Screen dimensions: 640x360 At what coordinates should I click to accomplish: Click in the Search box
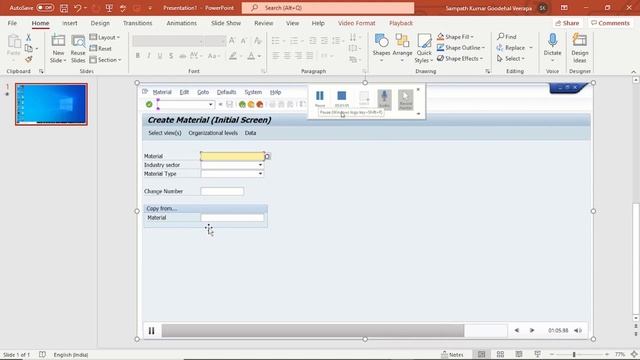point(328,8)
